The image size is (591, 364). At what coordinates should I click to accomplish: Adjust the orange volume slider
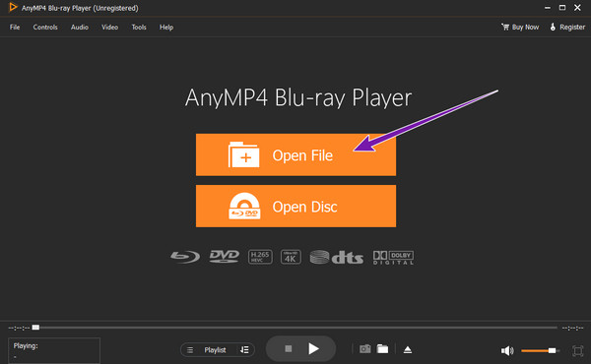(540, 351)
